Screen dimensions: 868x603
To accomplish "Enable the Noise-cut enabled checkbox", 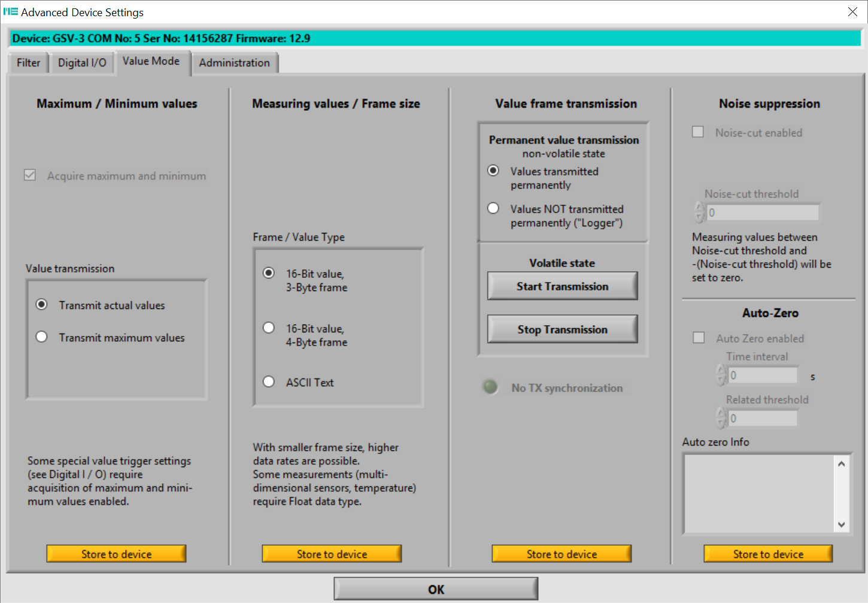I will tap(698, 132).
